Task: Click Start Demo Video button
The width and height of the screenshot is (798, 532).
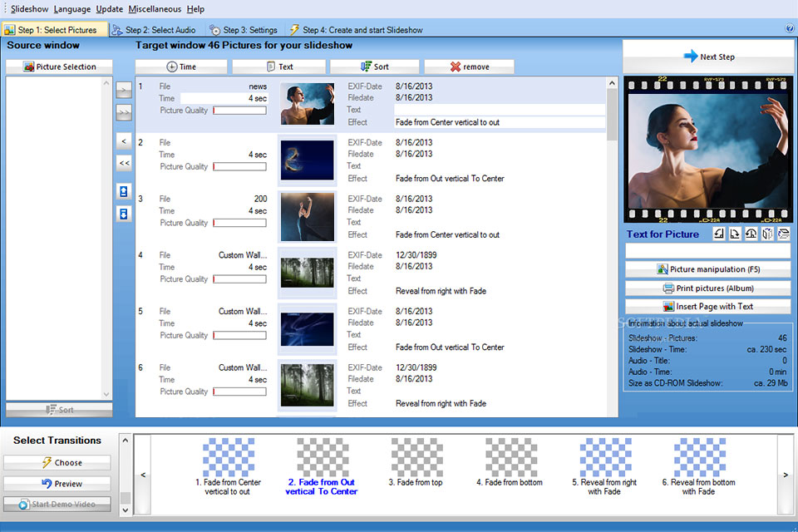Action: [57, 504]
